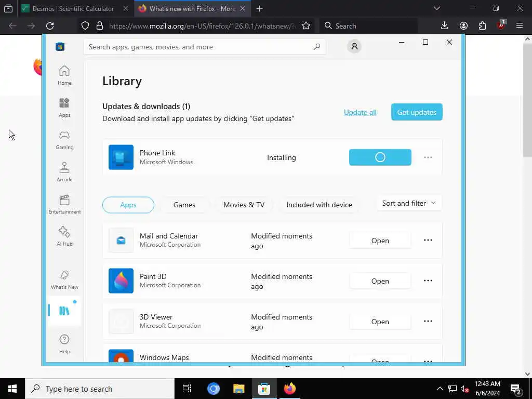The width and height of the screenshot is (532, 399).
Task: Go to Gaming in Store sidebar
Action: 64,140
